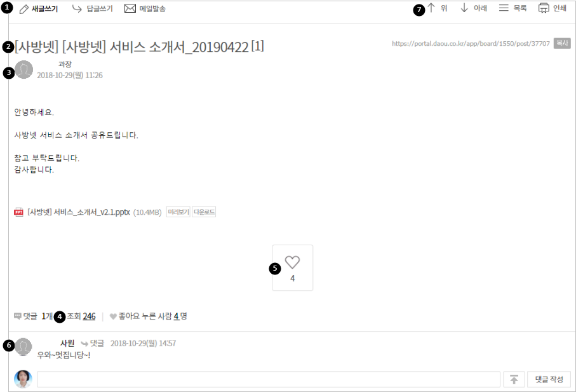Copy the post URL with 복사 button
Image resolution: width=576 pixels, height=392 pixels.
[562, 43]
